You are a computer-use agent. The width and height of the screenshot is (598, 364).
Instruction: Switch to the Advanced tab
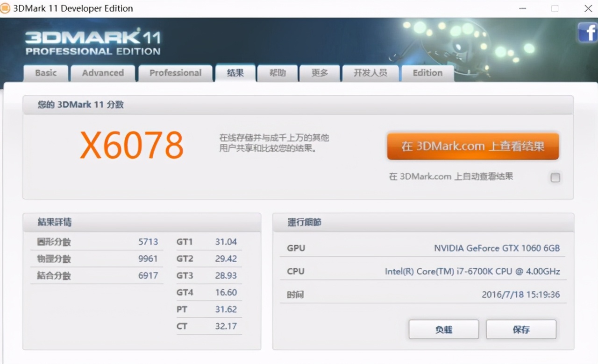[103, 73]
